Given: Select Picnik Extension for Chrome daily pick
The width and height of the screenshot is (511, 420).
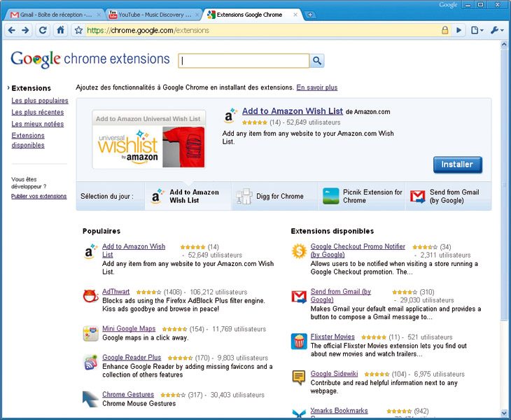Looking at the screenshot, I should (x=362, y=196).
